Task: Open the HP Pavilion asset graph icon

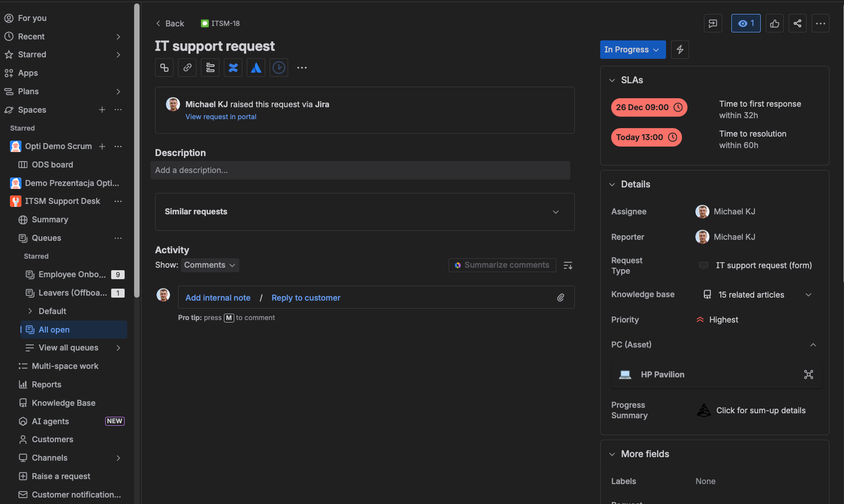Action: [808, 375]
